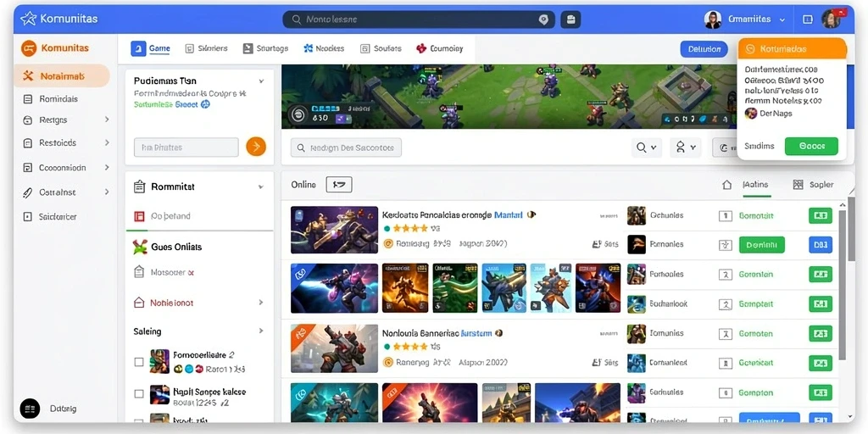This screenshot has width=868, height=434.
Task: Switch to the Snartags tab
Action: click(265, 48)
